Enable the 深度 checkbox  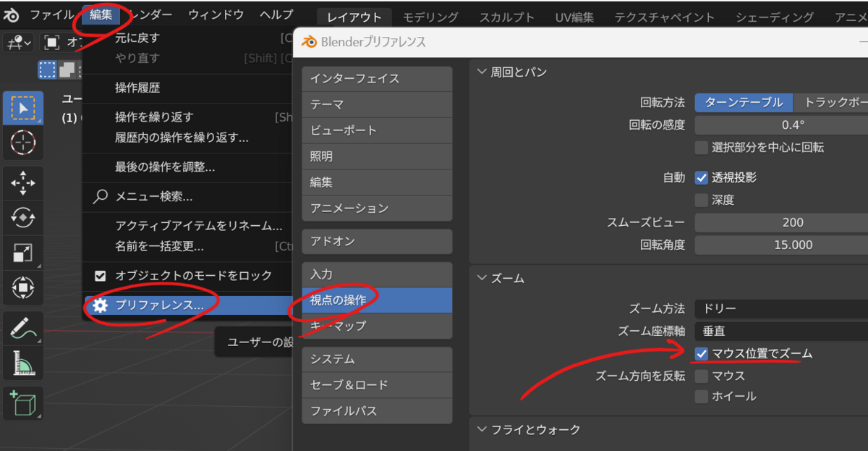tap(701, 200)
